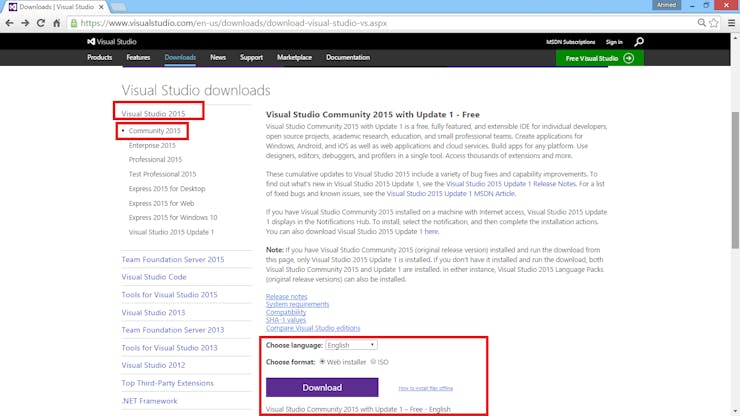
Task: Close the Downloads | Visual Studio tab
Action: point(101,7)
